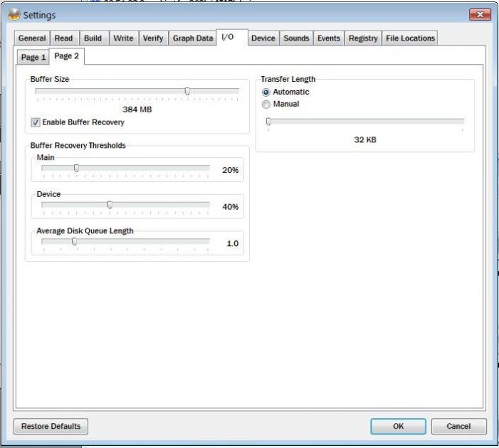
Task: Switch to the Build tab
Action: [x=93, y=38]
